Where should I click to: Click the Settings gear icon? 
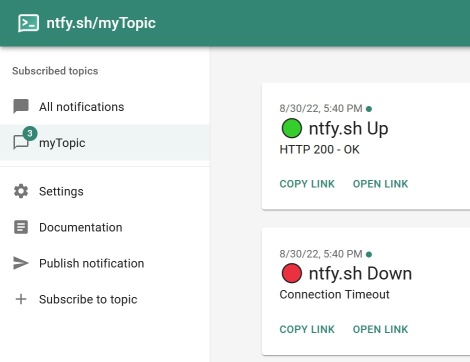21,191
